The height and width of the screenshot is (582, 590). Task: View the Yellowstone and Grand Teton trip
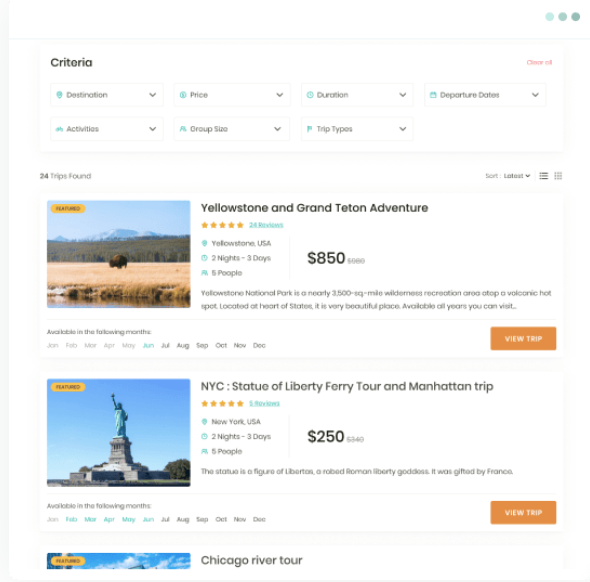point(523,339)
